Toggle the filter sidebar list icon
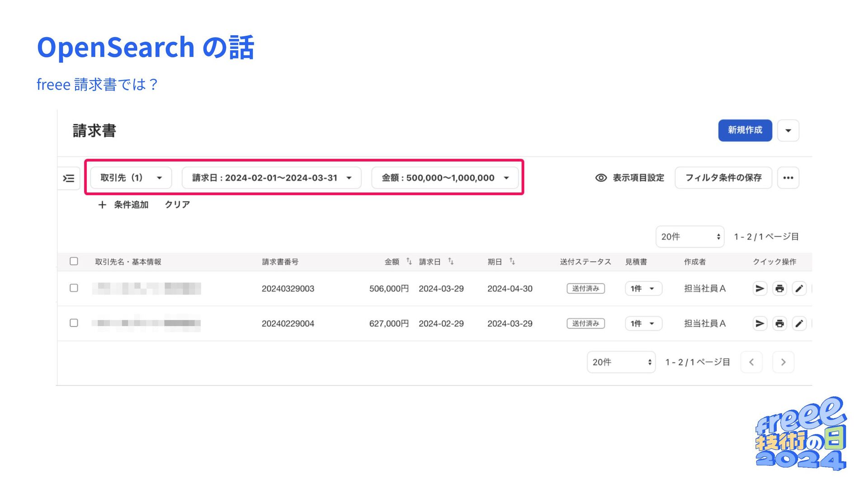 pos(69,178)
